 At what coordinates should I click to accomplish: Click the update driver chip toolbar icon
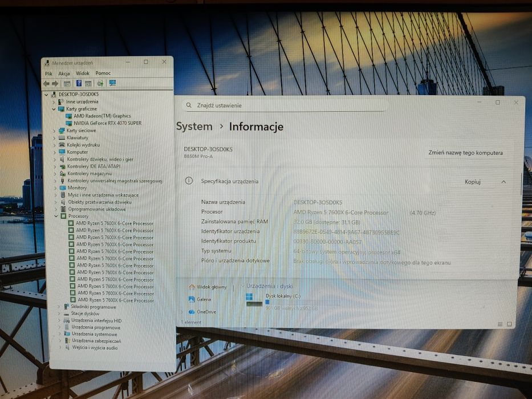[100, 83]
